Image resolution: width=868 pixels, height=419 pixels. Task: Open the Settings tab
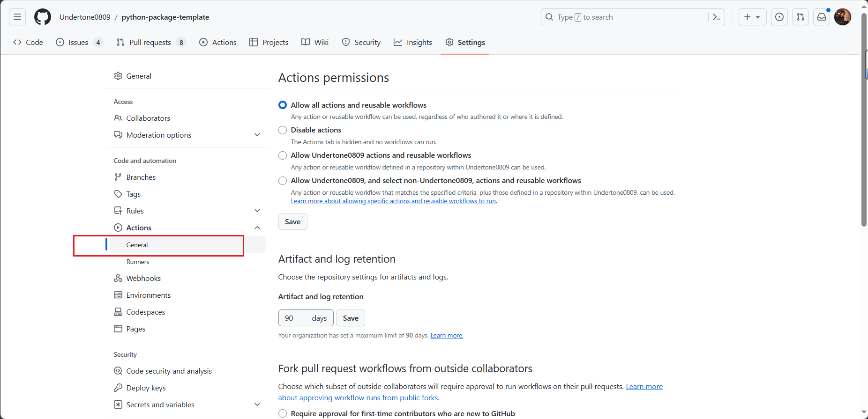pos(465,42)
